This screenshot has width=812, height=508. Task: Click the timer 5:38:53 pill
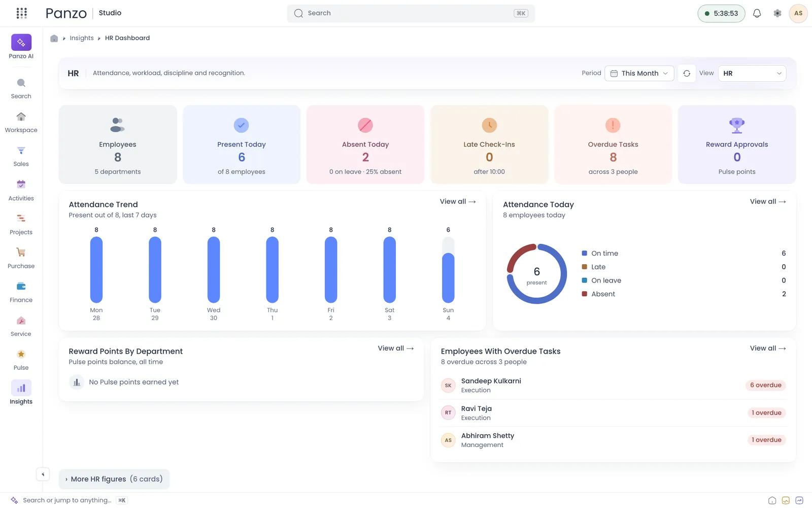[721, 13]
